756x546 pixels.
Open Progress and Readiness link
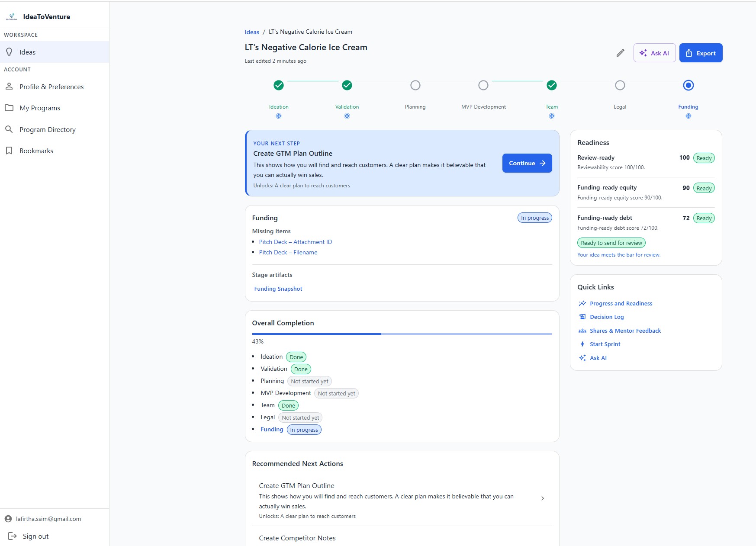621,303
